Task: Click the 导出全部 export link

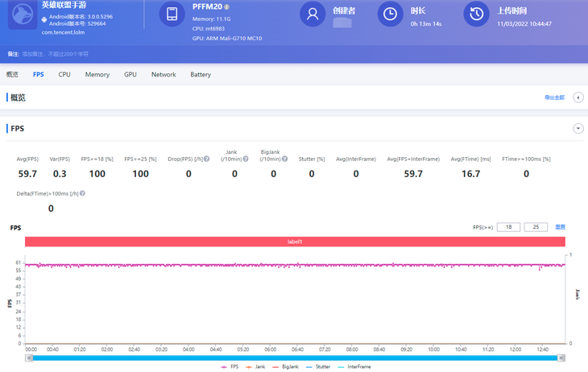Action: click(x=555, y=97)
